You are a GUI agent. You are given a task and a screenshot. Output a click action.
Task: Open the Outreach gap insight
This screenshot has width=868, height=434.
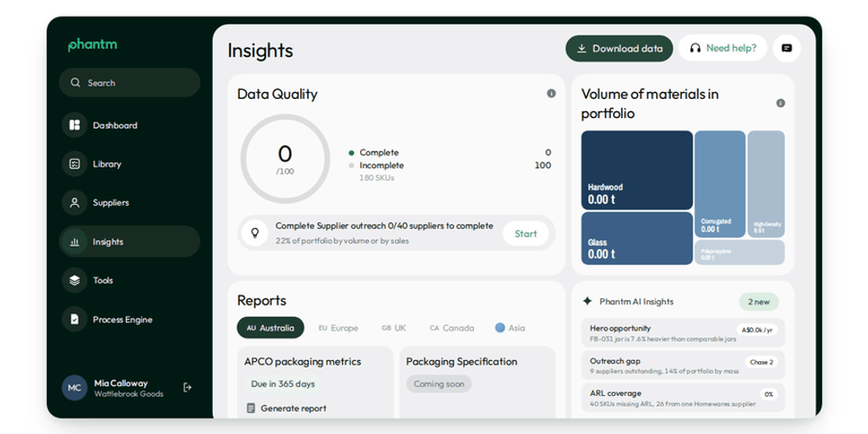point(683,365)
